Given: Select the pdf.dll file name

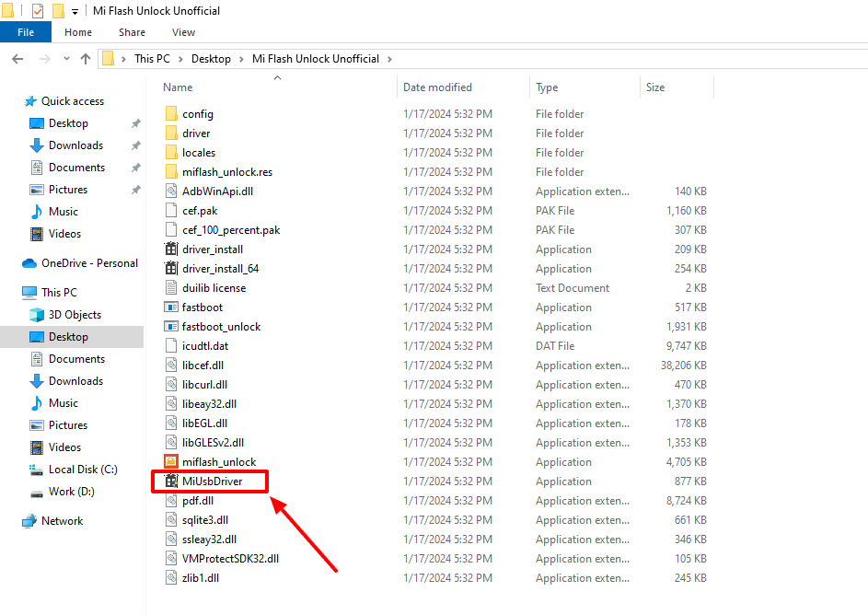Looking at the screenshot, I should coord(198,501).
